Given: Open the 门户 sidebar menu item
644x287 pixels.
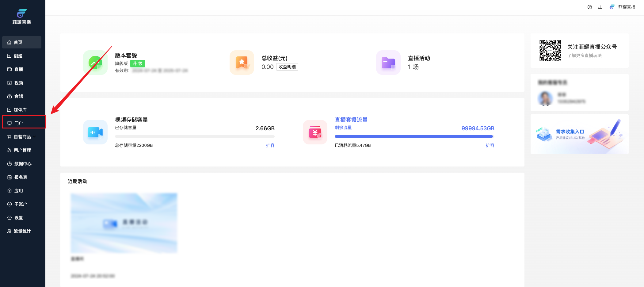Looking at the screenshot, I should pos(19,123).
